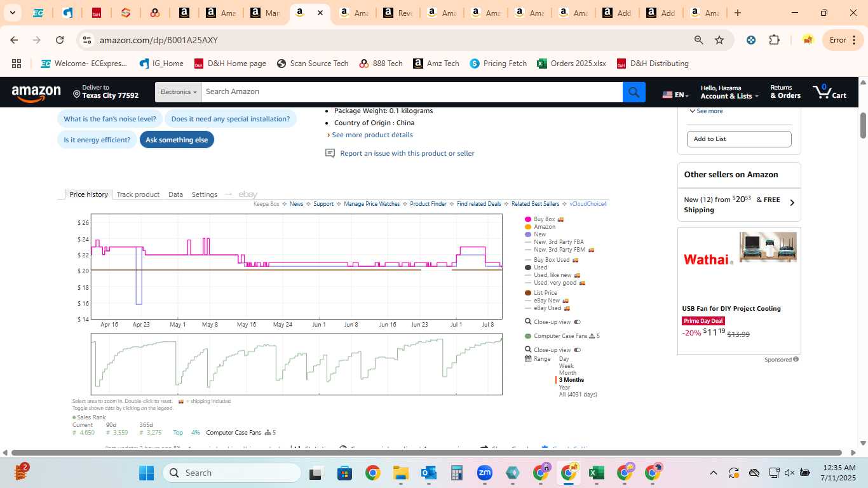
Task: Click the search magnifier button
Action: pyautogui.click(x=634, y=92)
